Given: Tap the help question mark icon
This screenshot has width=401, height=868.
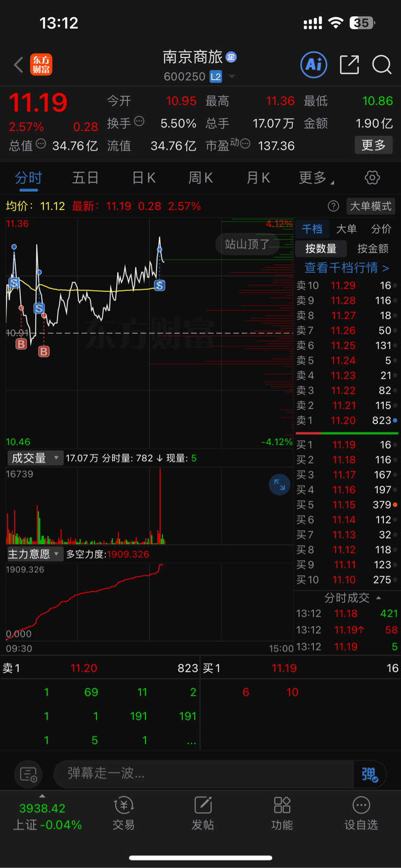Looking at the screenshot, I should [333, 206].
